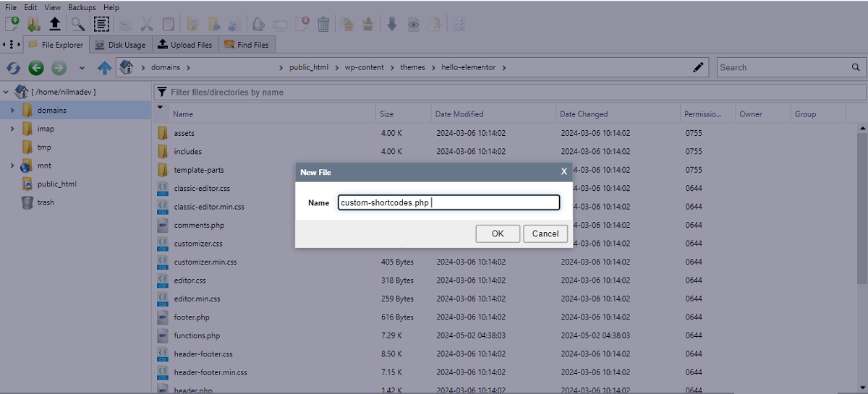Open the navigation history dropdown chevron
The width and height of the screenshot is (868, 394).
point(82,68)
